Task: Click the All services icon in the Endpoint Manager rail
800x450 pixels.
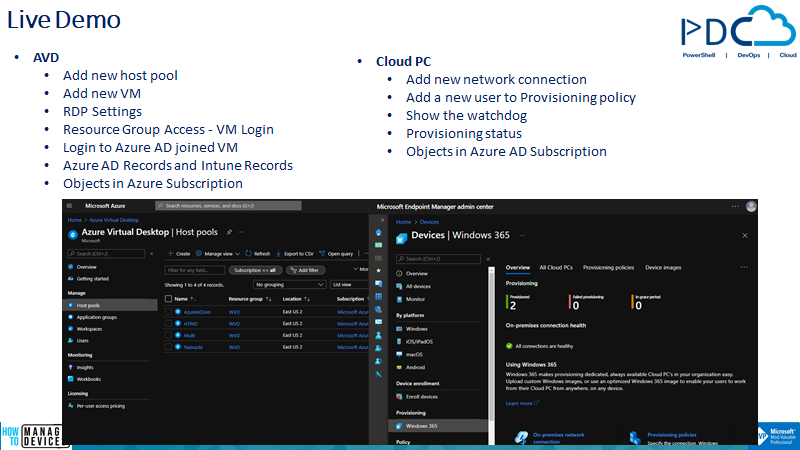Action: (379, 258)
